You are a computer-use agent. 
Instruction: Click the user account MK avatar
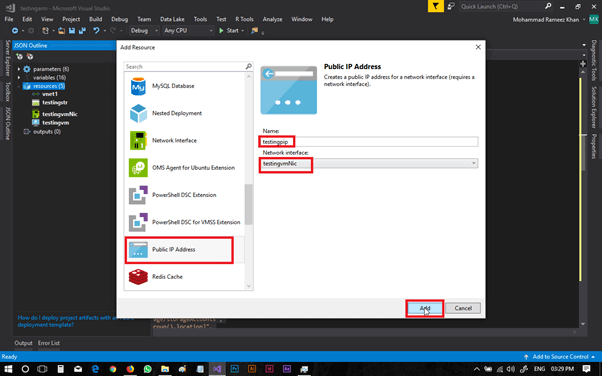(x=594, y=19)
